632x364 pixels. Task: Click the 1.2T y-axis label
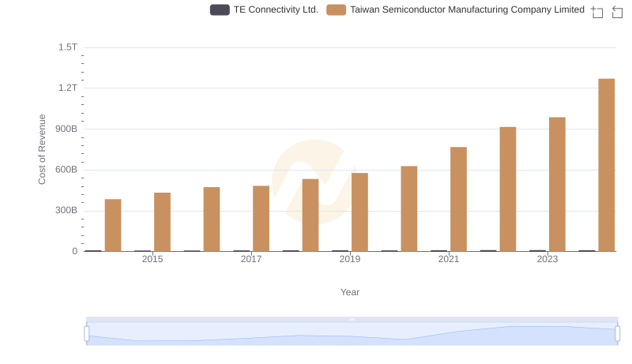68,88
